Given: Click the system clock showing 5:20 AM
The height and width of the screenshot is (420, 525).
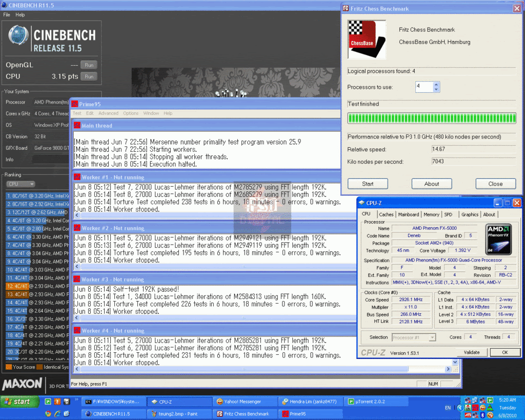Looking at the screenshot, I should (507, 400).
